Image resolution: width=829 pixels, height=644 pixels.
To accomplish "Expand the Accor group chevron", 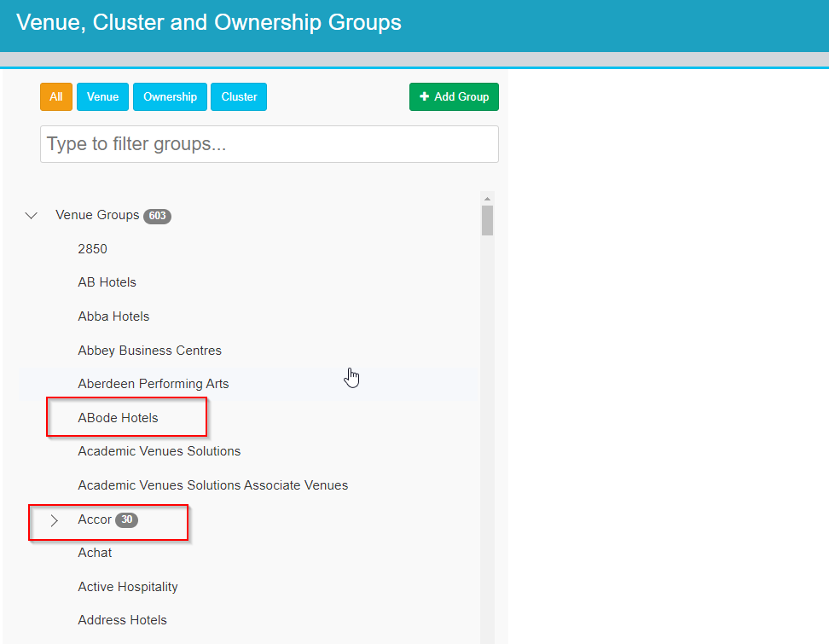I will pos(54,520).
